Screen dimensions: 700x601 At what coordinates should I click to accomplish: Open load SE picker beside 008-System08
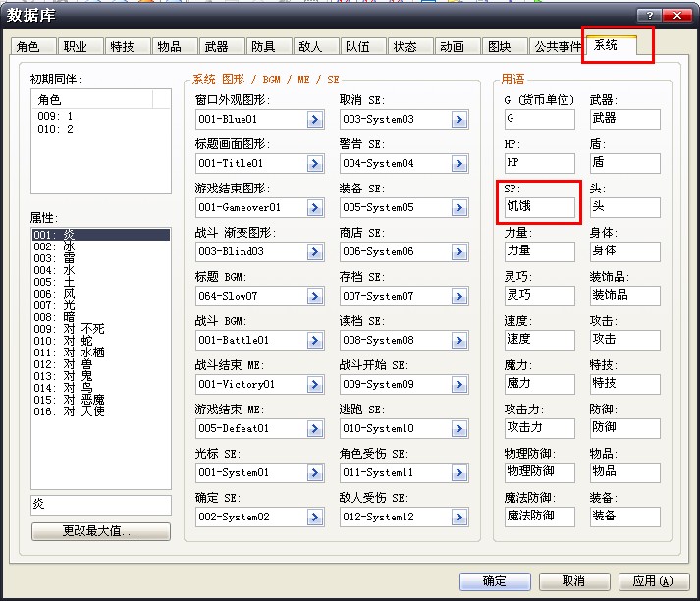point(459,340)
